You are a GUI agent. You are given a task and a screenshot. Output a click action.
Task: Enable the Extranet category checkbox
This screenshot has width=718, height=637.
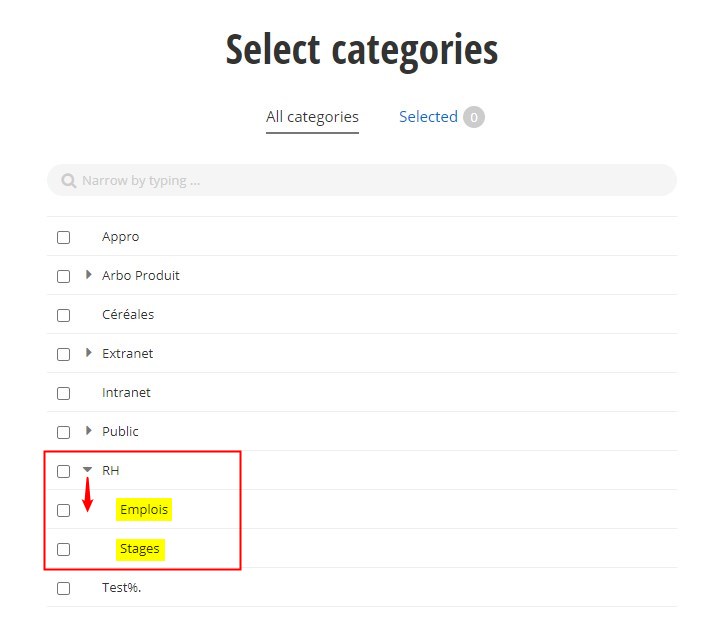[63, 354]
